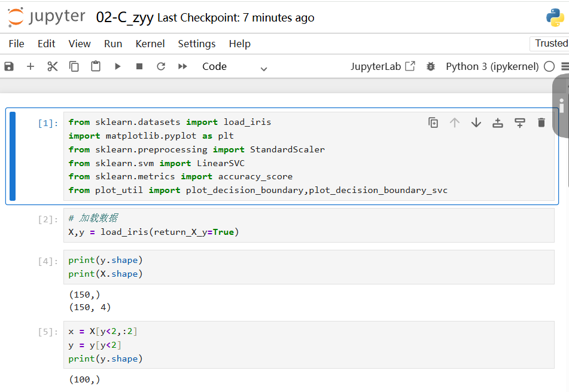Open the File menu
This screenshot has width=569, height=392.
tap(17, 44)
